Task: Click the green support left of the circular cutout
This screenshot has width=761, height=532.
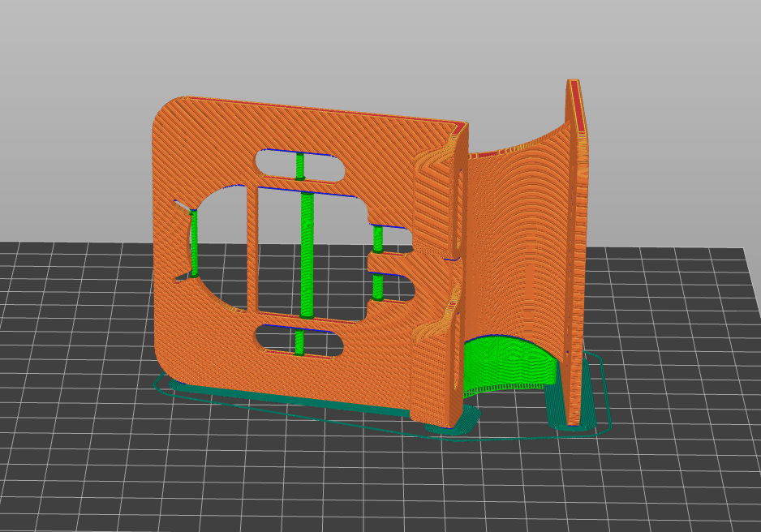Action: point(194,243)
